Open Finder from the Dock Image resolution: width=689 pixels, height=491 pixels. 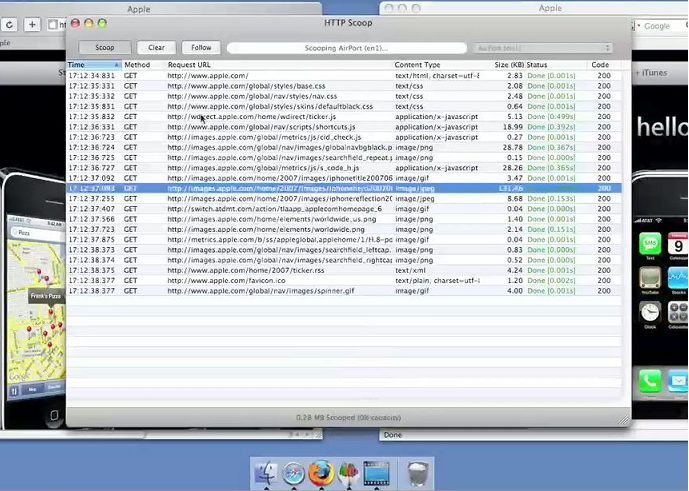266,473
